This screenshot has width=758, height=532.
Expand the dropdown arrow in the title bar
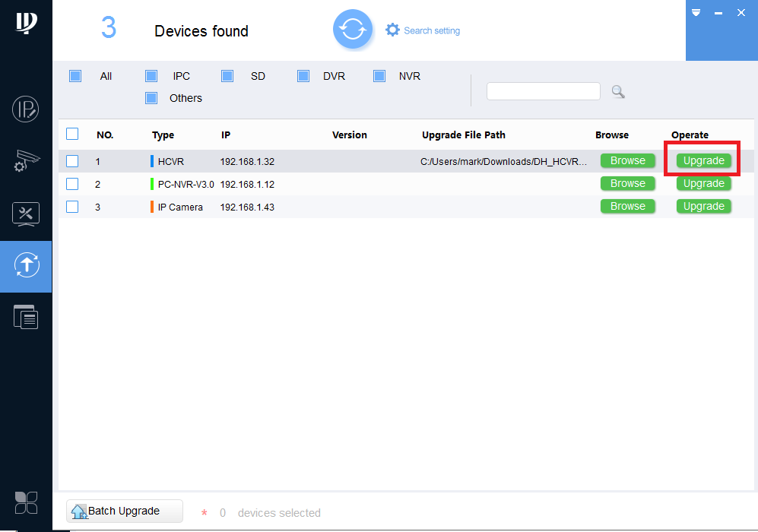[695, 12]
